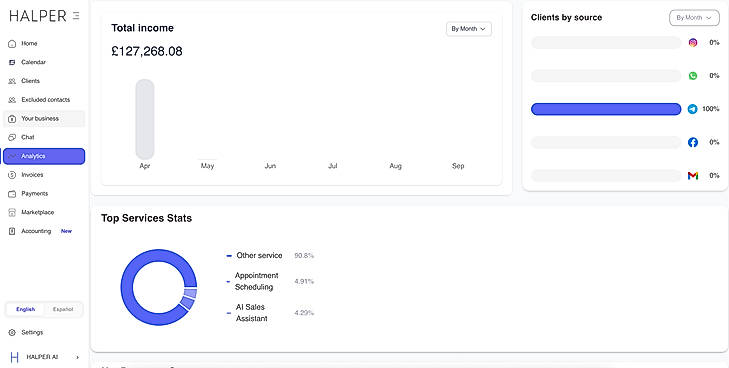This screenshot has height=368, width=729.
Task: Click the May axis label
Action: click(207, 166)
